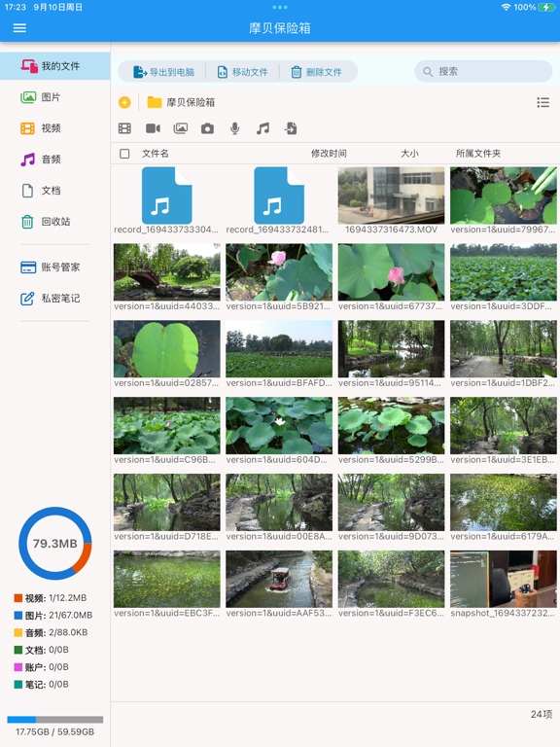Open 我的文件 in sidebar

[x=55, y=66]
